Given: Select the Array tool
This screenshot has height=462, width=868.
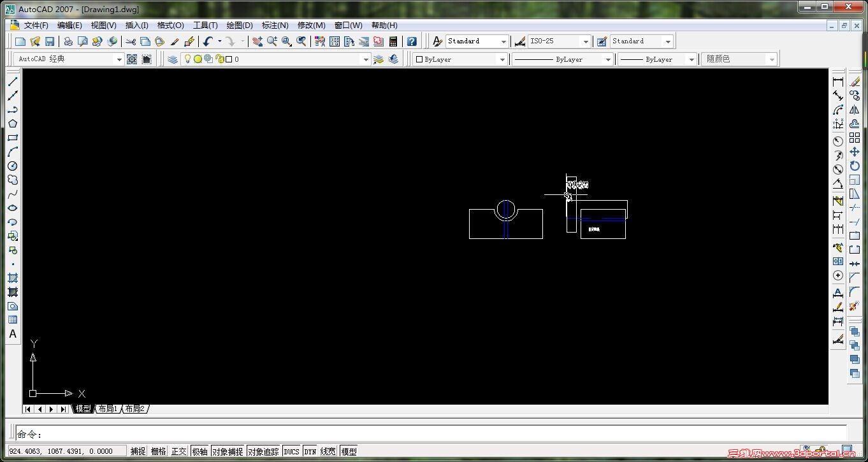Looking at the screenshot, I should click(855, 138).
